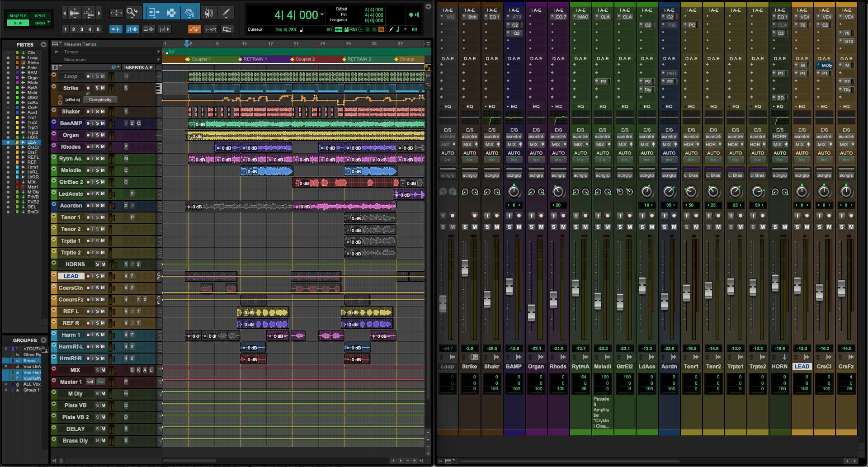This screenshot has width=868, height=467.
Task: Click the LEAD channel volume fader
Action: pyautogui.click(x=797, y=285)
